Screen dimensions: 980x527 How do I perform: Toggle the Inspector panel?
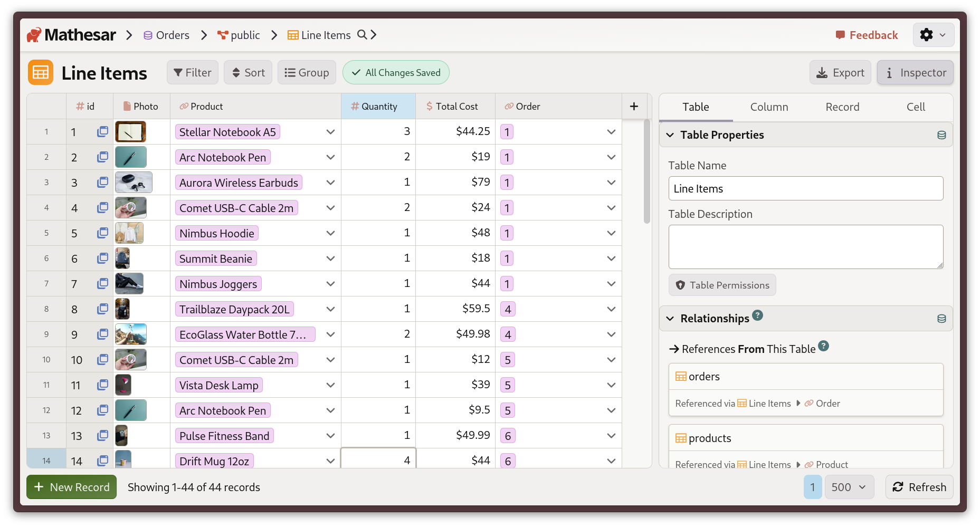[x=915, y=73]
